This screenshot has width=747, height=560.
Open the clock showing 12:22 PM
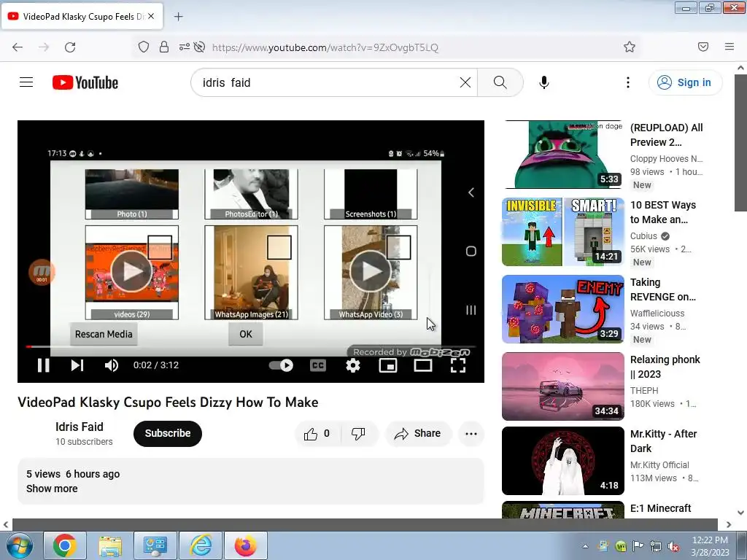click(x=711, y=546)
